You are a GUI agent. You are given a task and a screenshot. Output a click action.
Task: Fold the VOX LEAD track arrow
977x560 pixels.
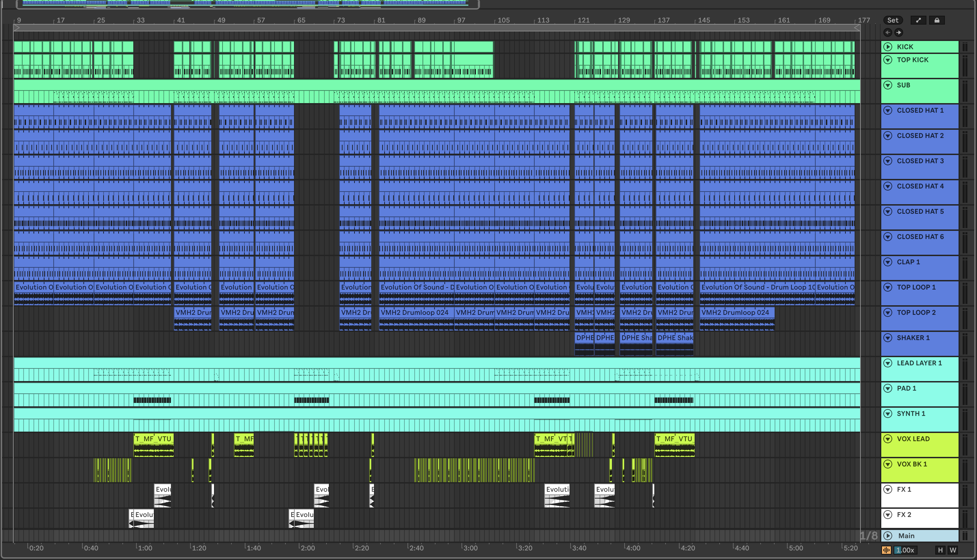coord(888,439)
